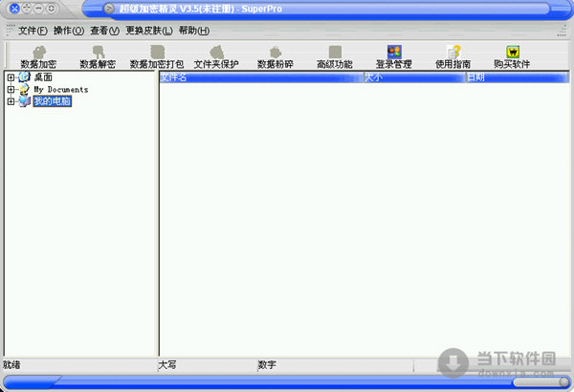Click the 购买软件 toolbar icon

tap(513, 52)
